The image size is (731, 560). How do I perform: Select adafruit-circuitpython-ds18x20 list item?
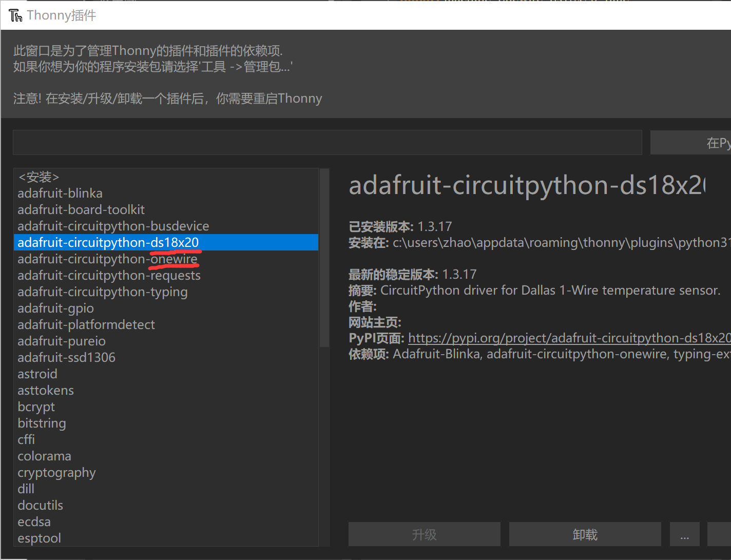click(x=166, y=242)
